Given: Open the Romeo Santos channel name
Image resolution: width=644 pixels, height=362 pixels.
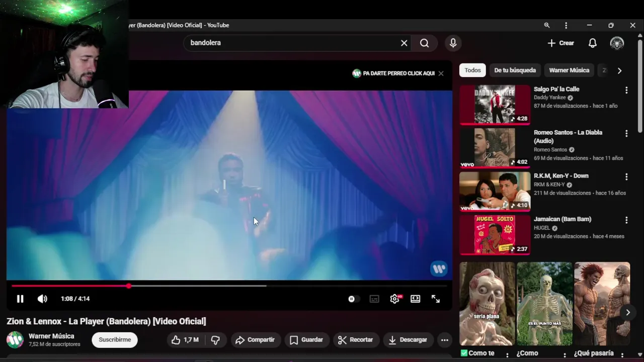Looking at the screenshot, I should coord(550,150).
